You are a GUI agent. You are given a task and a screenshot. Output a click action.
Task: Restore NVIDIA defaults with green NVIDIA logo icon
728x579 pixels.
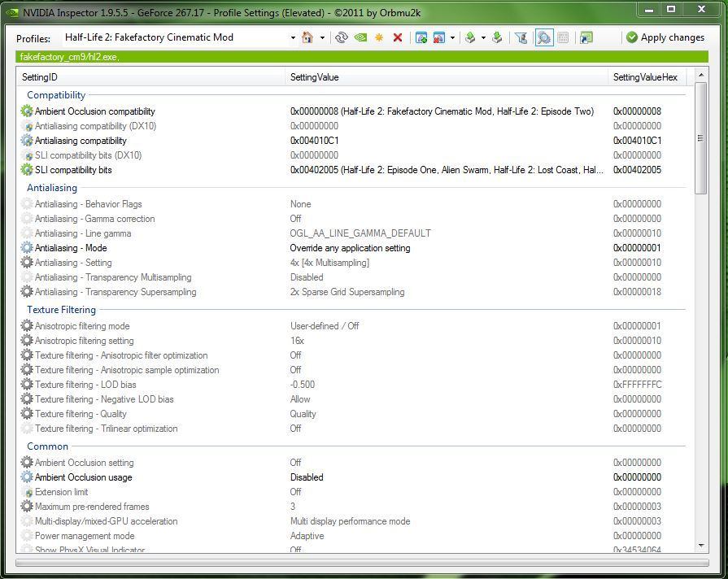coord(361,37)
